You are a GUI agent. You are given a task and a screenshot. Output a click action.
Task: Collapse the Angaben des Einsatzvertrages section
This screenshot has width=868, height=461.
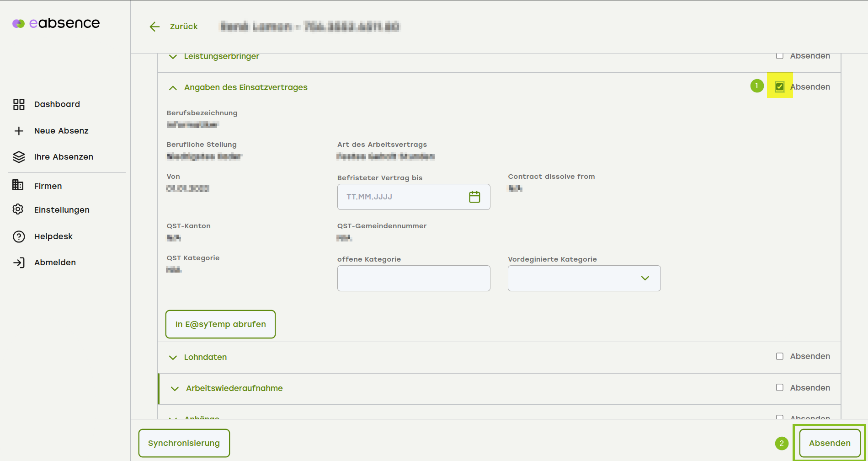(x=173, y=88)
